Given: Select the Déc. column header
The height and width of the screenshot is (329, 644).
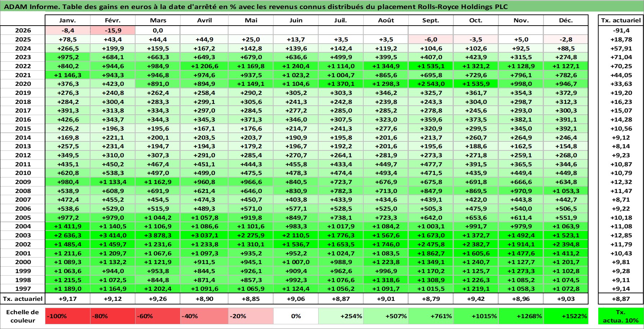Looking at the screenshot, I should (566, 20).
